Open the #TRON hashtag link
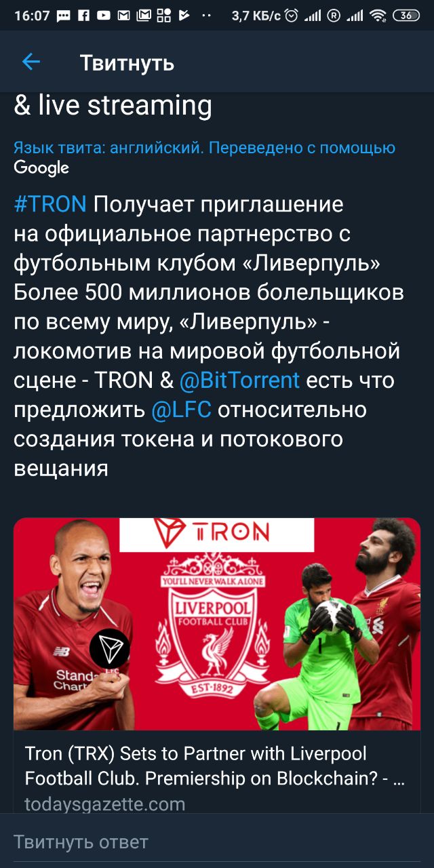This screenshot has height=868, width=434. pyautogui.click(x=50, y=204)
